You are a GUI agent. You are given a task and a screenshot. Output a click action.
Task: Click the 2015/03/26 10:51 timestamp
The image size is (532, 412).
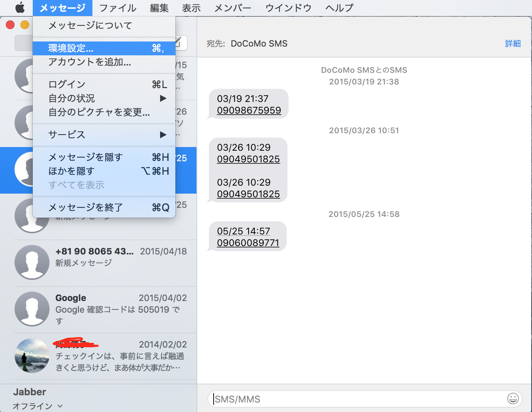tap(364, 131)
